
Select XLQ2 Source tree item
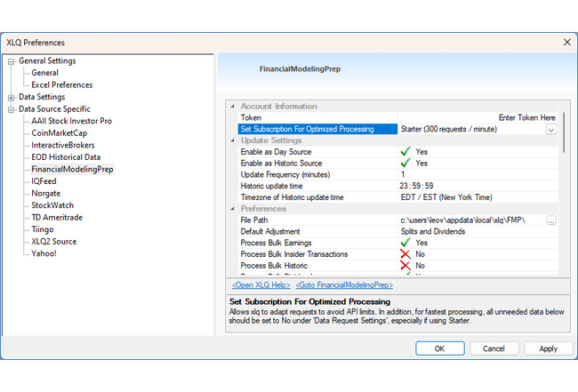point(54,242)
